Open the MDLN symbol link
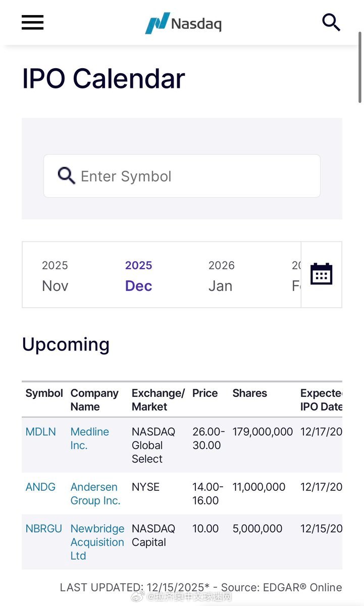364x606 pixels. coord(41,432)
